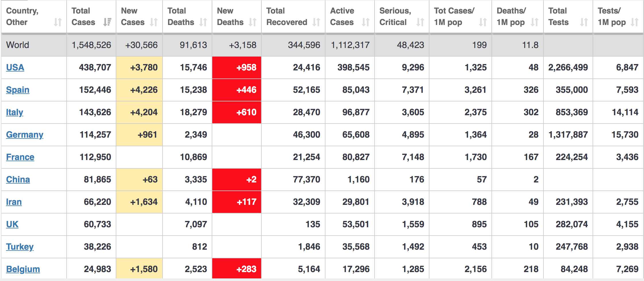
Task: Select USA total cases 438,707
Action: point(95,68)
